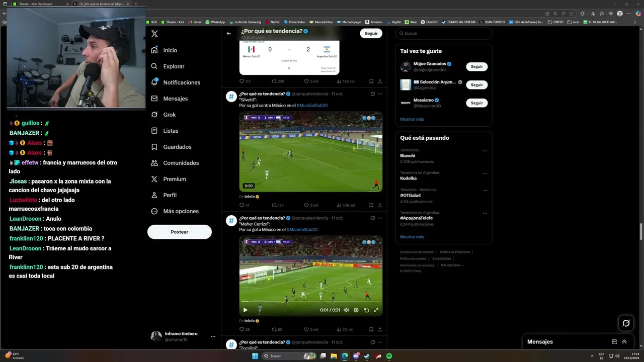
Task: Open Mensajes in the sidebar
Action: coord(169,99)
